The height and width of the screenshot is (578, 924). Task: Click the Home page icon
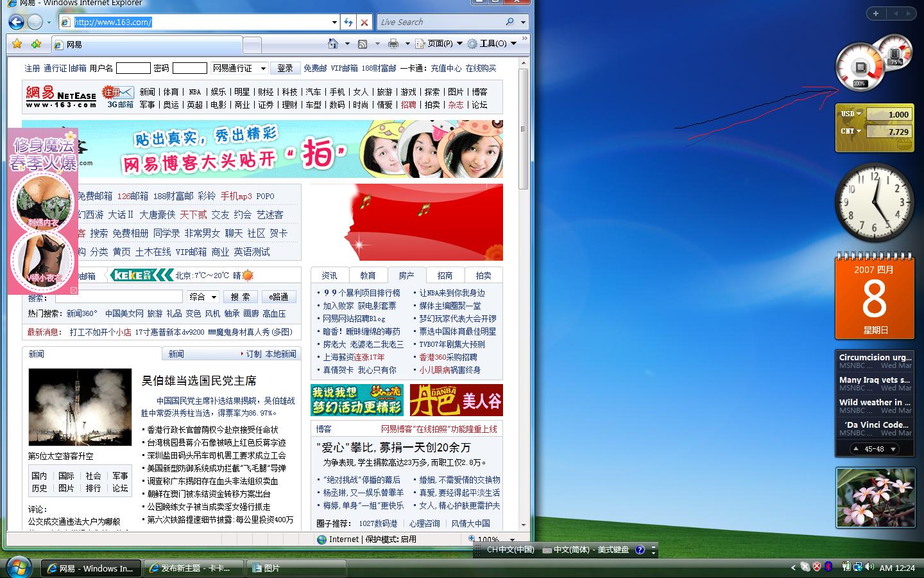click(333, 44)
